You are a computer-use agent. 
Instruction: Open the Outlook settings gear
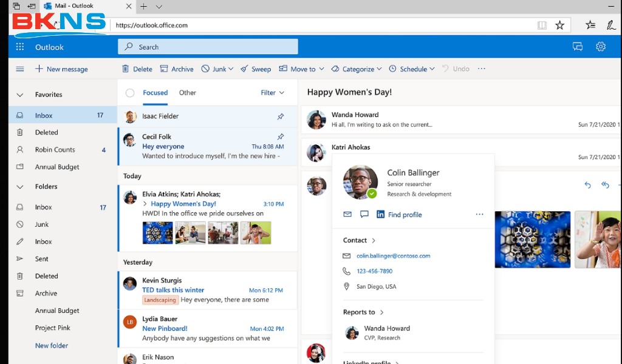point(600,46)
